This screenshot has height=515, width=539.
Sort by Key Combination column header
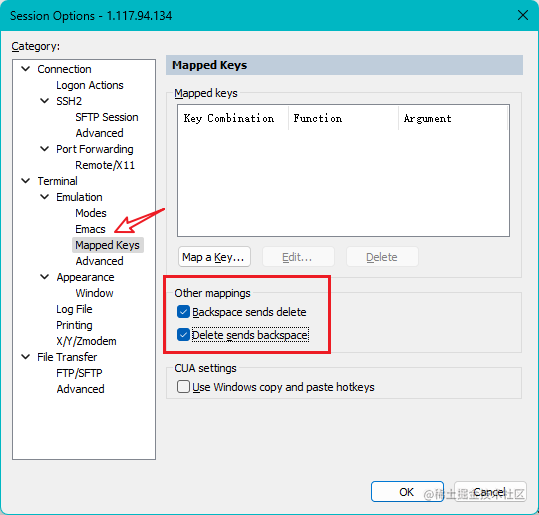pyautogui.click(x=233, y=118)
